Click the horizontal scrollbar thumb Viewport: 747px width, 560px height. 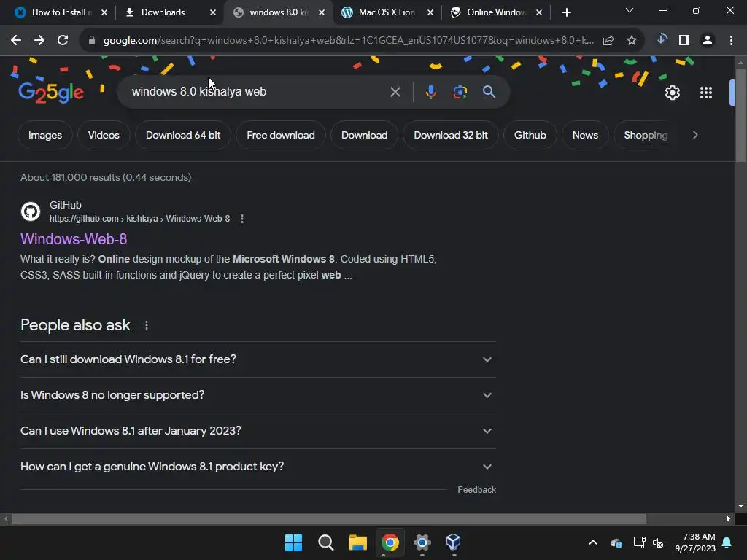tap(329, 518)
